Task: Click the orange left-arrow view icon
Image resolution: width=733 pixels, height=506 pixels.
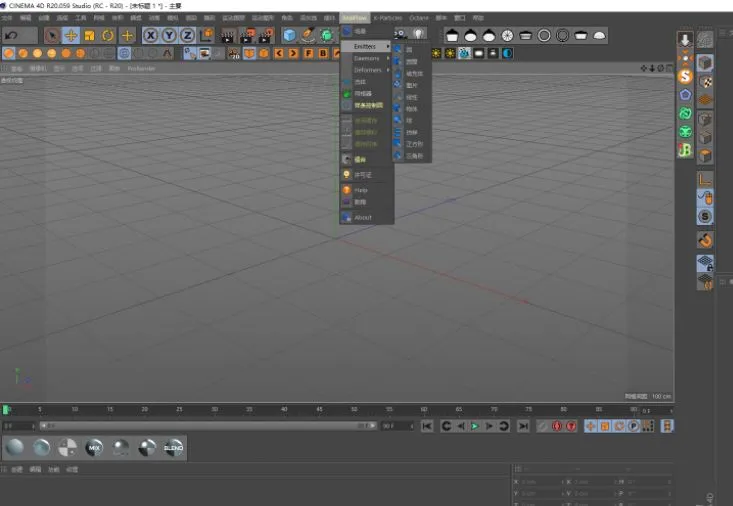Action: point(279,53)
